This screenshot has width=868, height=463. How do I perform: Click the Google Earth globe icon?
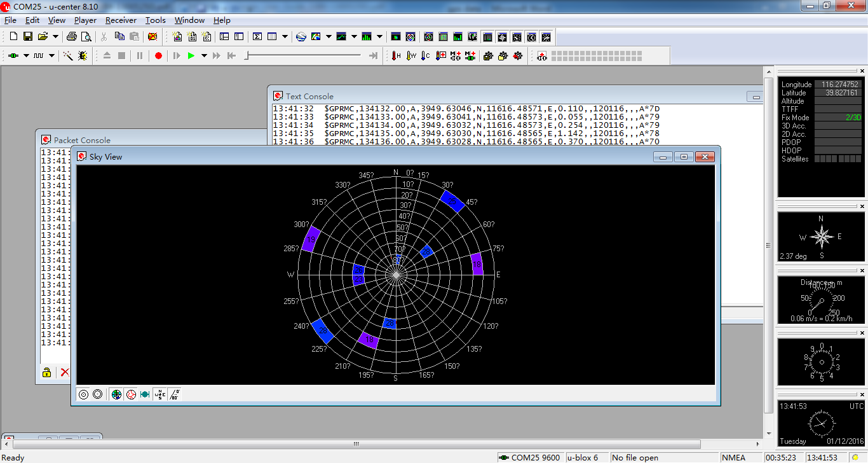[301, 37]
